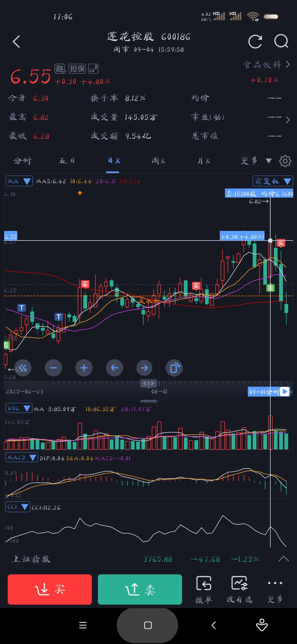
Task: Tap the red 买 marker near latest candles
Action: pos(281,243)
